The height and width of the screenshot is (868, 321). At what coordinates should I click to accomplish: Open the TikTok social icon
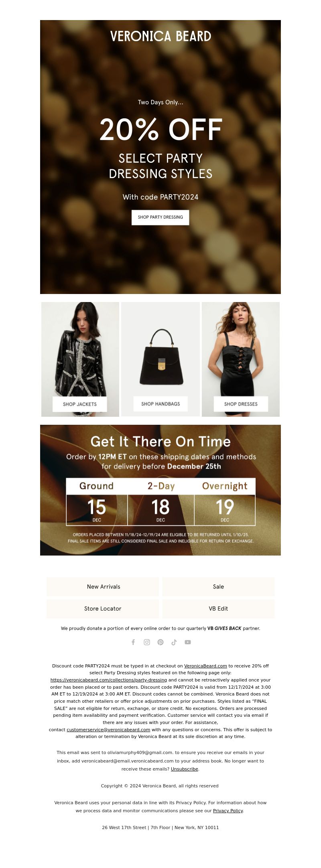[x=174, y=642]
